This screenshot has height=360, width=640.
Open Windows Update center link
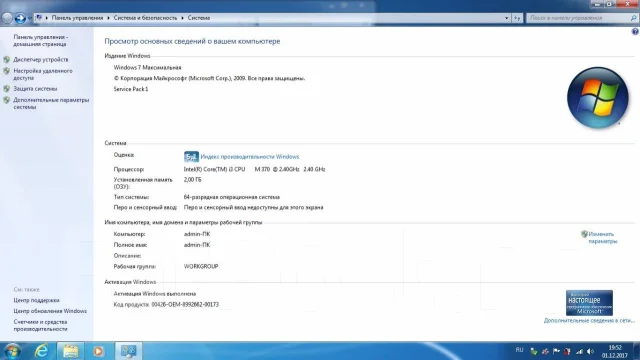50,311
